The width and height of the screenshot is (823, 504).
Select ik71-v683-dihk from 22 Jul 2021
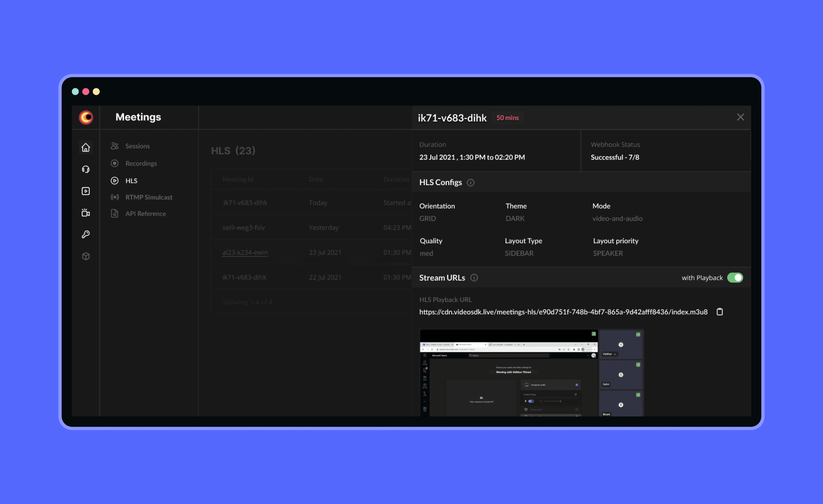click(x=311, y=277)
